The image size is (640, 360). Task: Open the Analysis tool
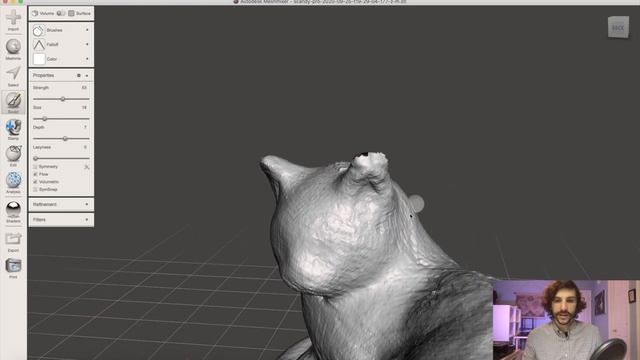tap(13, 182)
